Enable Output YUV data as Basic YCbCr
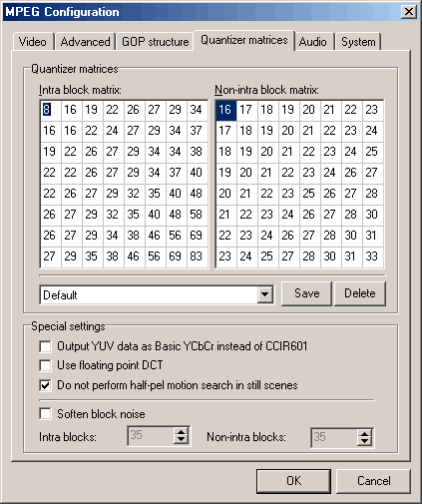The height and width of the screenshot is (504, 422). (45, 346)
